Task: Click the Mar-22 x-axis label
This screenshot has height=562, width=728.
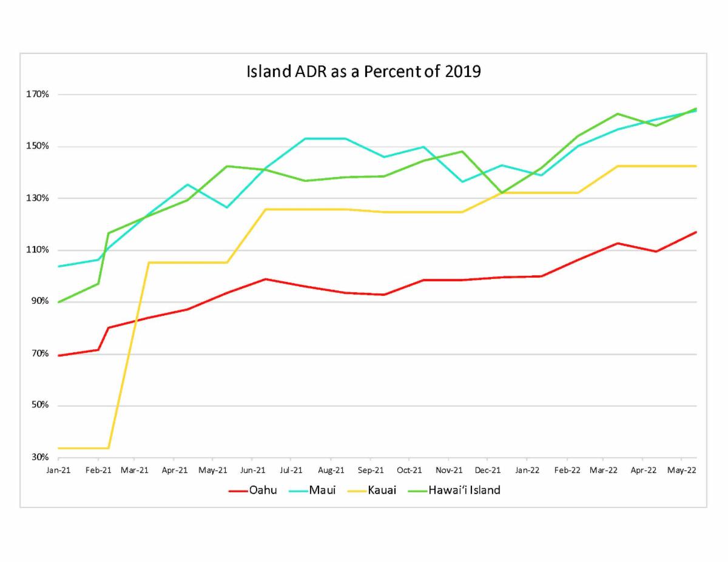Action: (x=604, y=470)
